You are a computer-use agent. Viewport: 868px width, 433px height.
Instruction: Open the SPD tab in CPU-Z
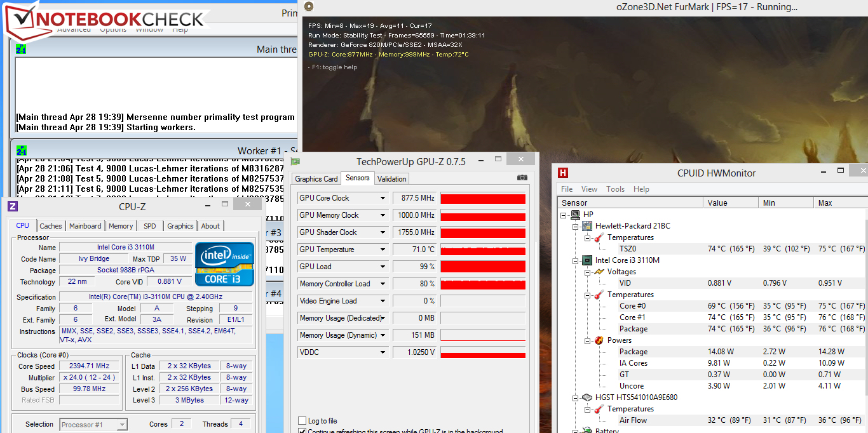pos(150,226)
